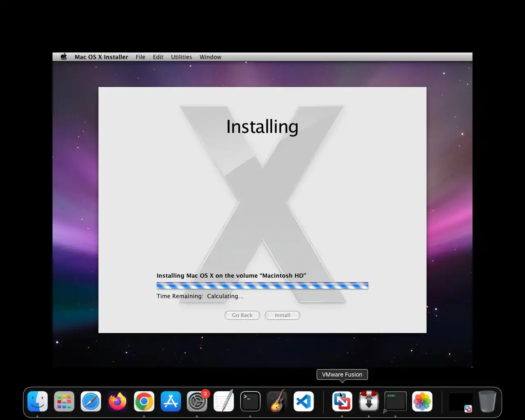This screenshot has height=420, width=525.
Task: Open the Window menu
Action: pos(210,57)
